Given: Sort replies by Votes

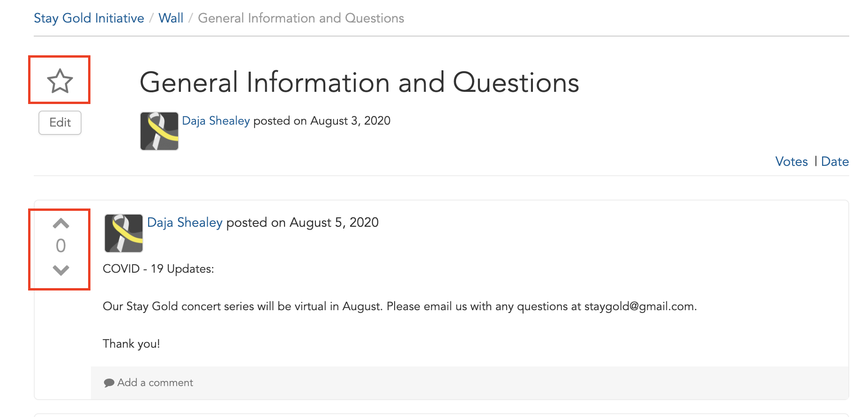Looking at the screenshot, I should pyautogui.click(x=792, y=162).
